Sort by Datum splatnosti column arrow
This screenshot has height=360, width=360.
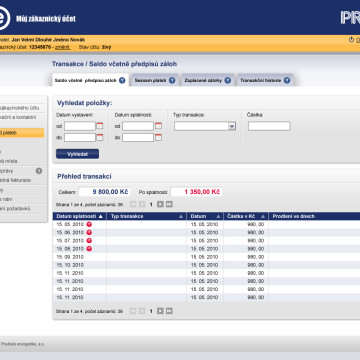coord(101,216)
